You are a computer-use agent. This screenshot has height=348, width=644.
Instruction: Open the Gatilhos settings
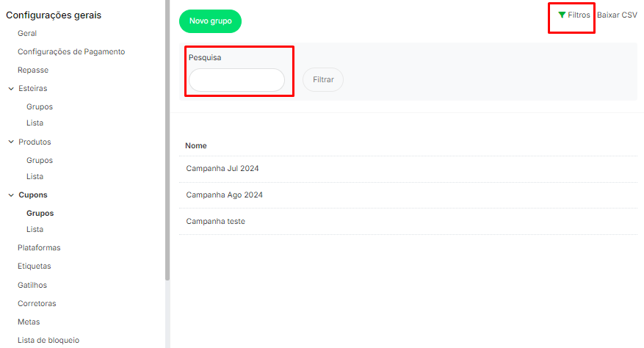coord(33,285)
